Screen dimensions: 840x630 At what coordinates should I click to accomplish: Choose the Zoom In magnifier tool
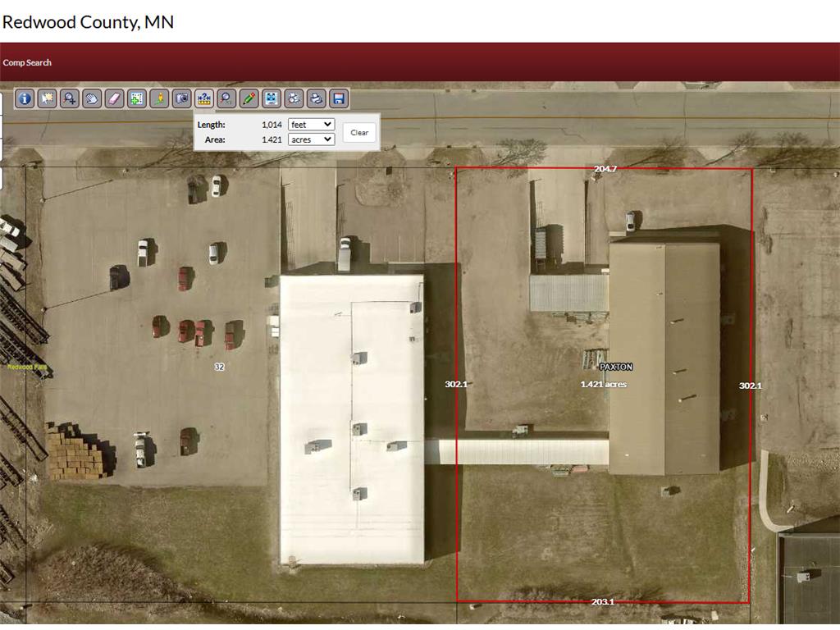tap(67, 98)
